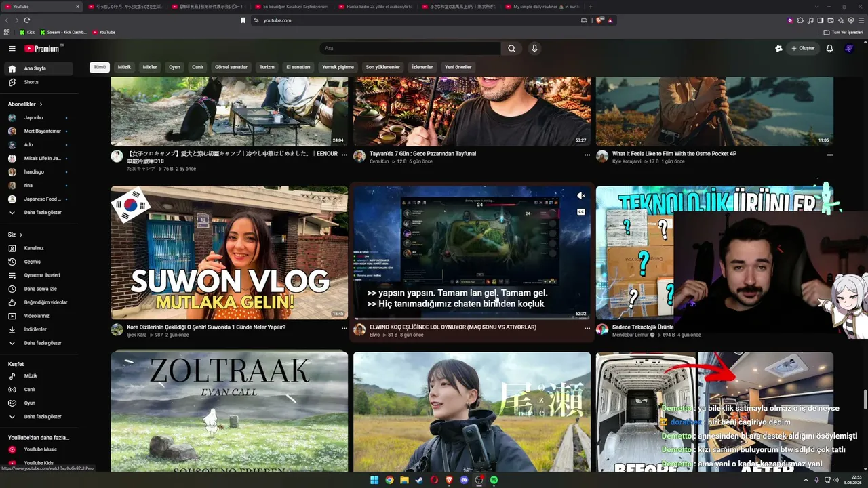The image size is (868, 488).
Task: Open the Stream - Kick Dashboard bookmark
Action: 64,32
